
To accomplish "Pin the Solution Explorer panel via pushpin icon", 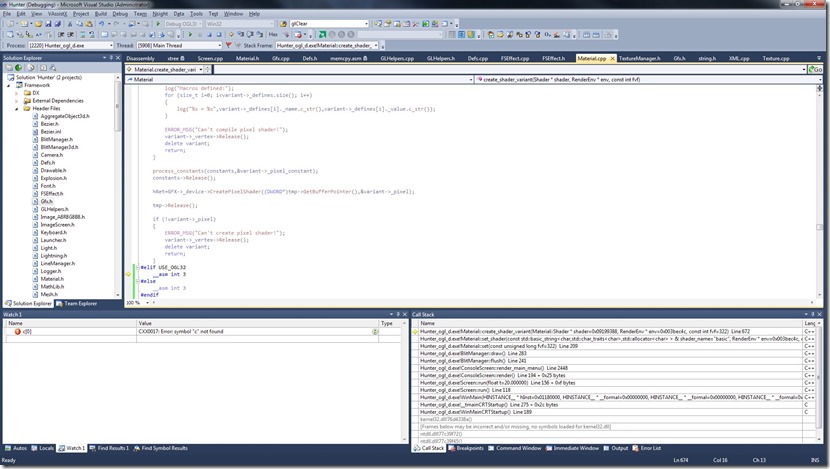I will click(x=111, y=58).
